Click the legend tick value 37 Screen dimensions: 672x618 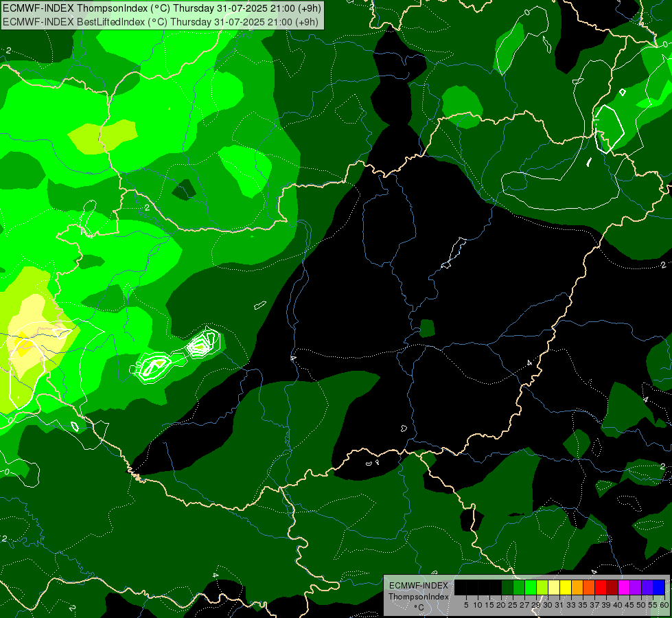[595, 605]
